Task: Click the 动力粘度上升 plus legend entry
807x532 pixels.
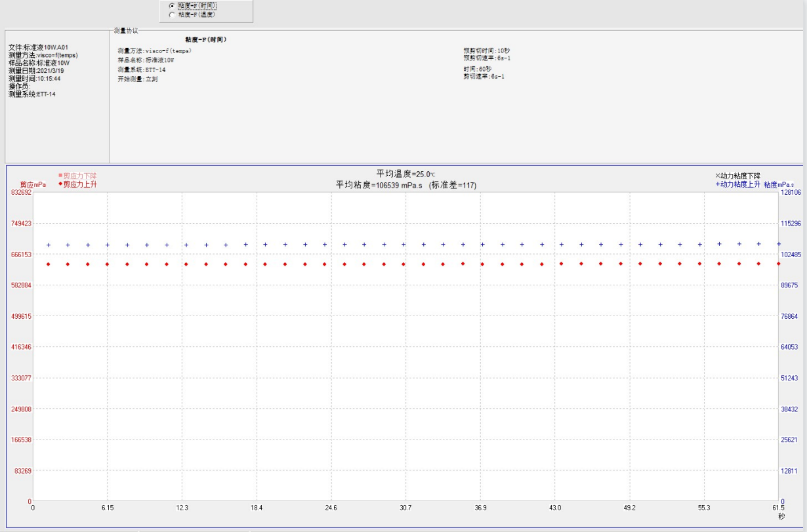Action: coord(737,184)
